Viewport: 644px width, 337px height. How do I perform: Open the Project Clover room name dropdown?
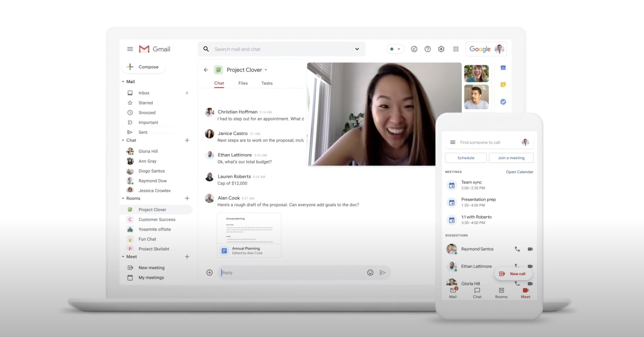266,70
